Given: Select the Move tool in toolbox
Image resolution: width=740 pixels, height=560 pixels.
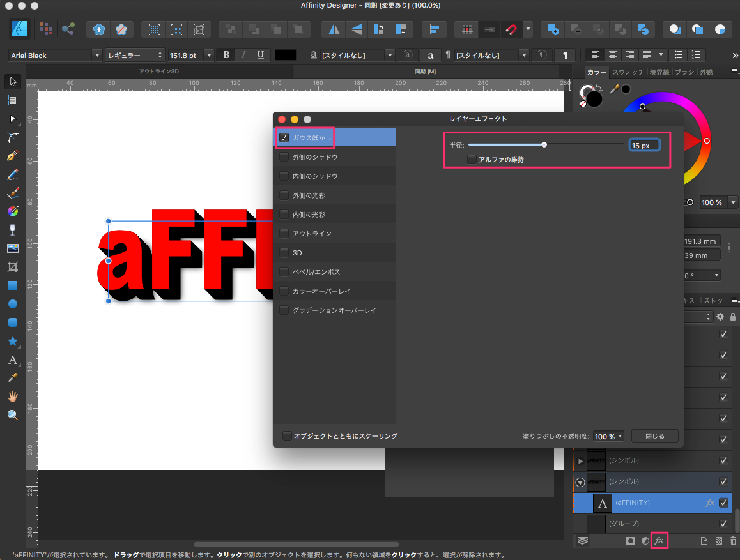Looking at the screenshot, I should (13, 82).
